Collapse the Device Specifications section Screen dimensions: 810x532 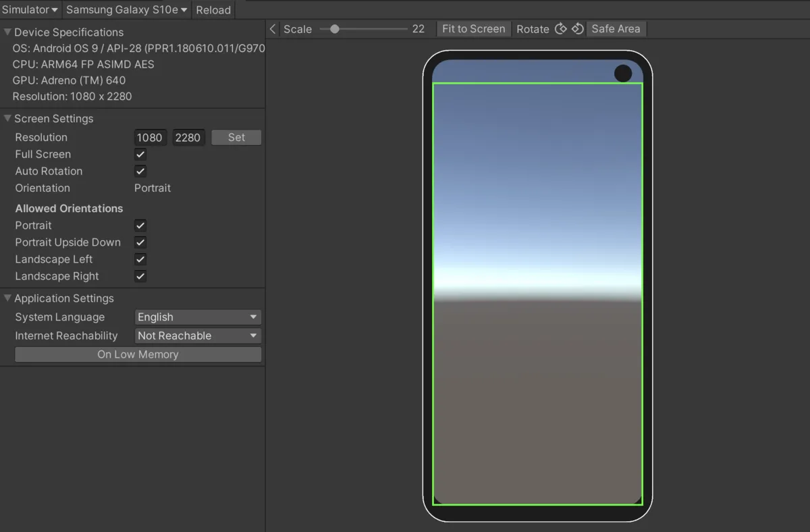coord(7,32)
